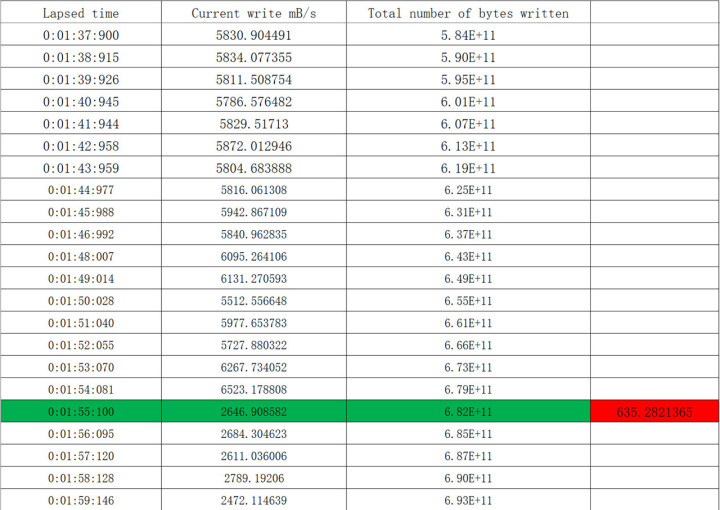The height and width of the screenshot is (510, 720).
Task: Select write speed cell 6523.178808
Action: pos(254,389)
